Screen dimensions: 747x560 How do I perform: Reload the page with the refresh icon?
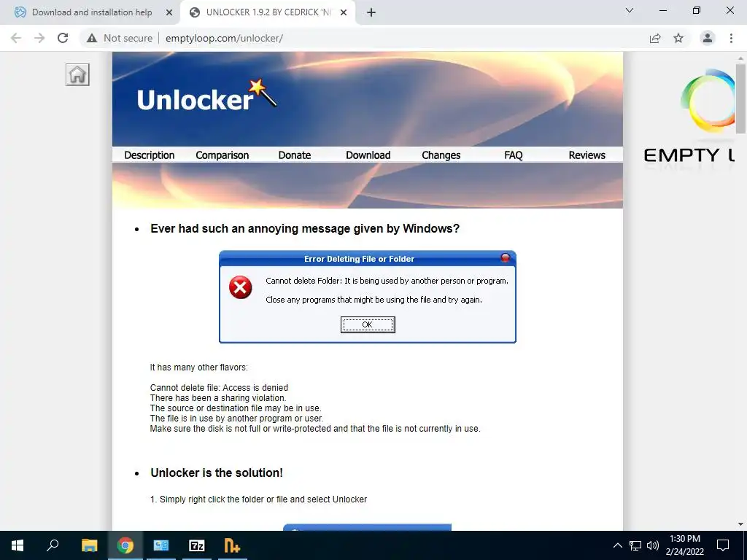(x=63, y=38)
